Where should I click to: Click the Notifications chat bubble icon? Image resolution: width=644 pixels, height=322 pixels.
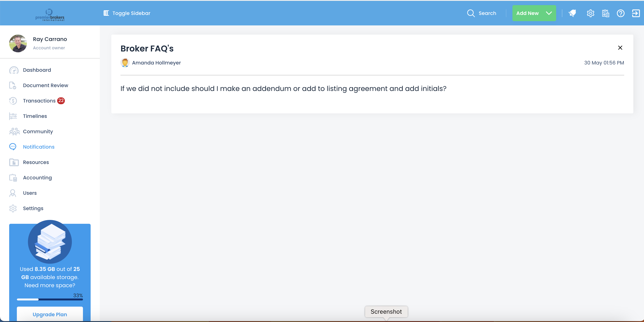tap(13, 147)
